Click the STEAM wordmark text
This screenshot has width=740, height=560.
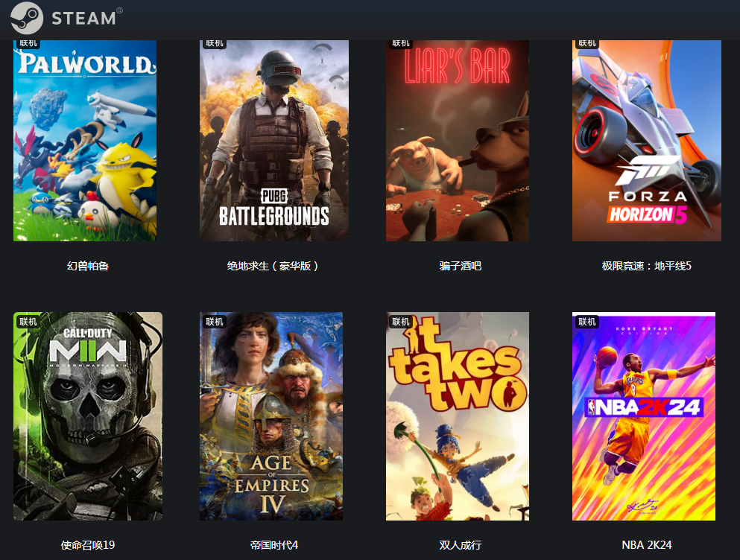point(83,18)
